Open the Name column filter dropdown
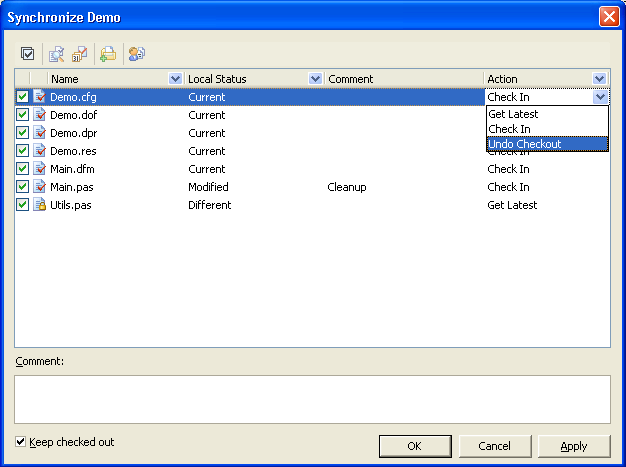The width and height of the screenshot is (626, 467). point(176,79)
